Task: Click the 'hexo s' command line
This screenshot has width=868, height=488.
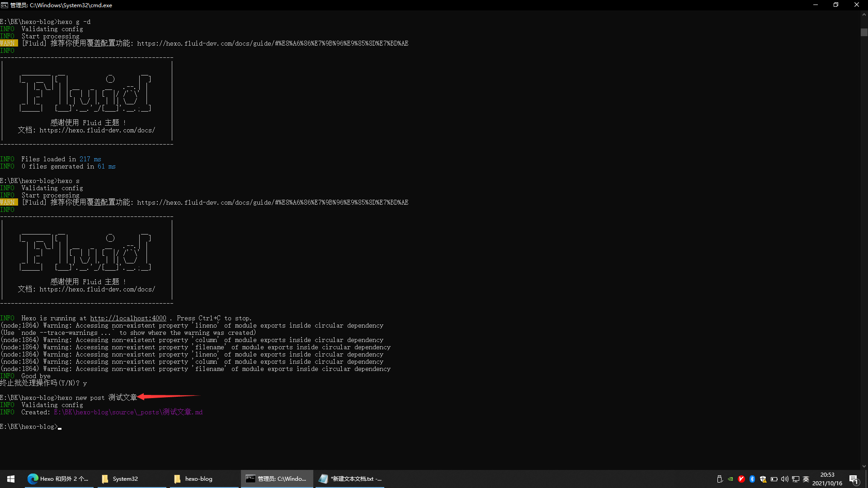Action: pyautogui.click(x=40, y=181)
